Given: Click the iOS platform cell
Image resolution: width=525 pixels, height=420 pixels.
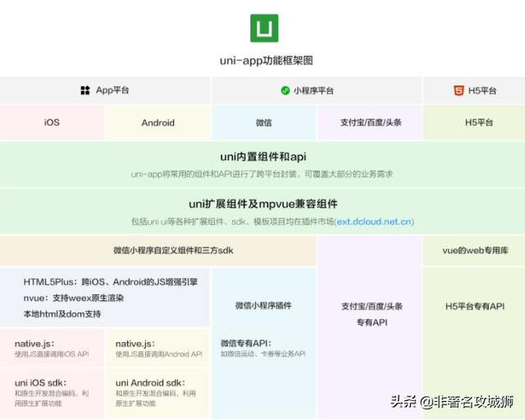Looking at the screenshot, I should 52,123.
